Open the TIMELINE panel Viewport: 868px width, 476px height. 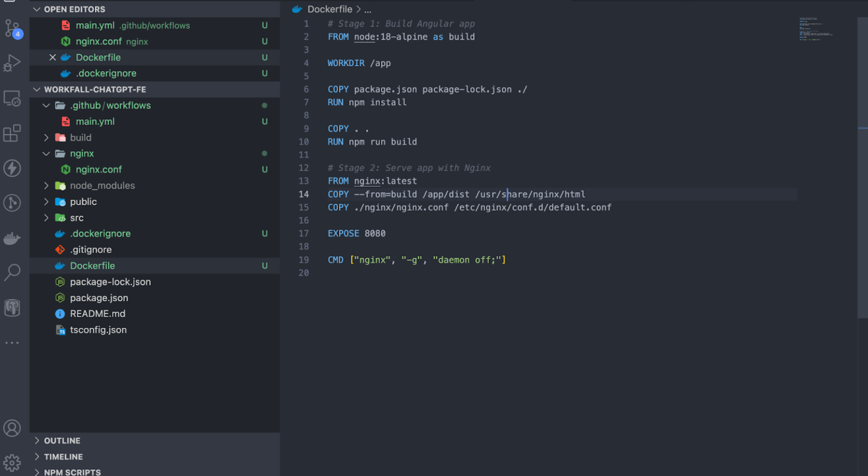62,456
